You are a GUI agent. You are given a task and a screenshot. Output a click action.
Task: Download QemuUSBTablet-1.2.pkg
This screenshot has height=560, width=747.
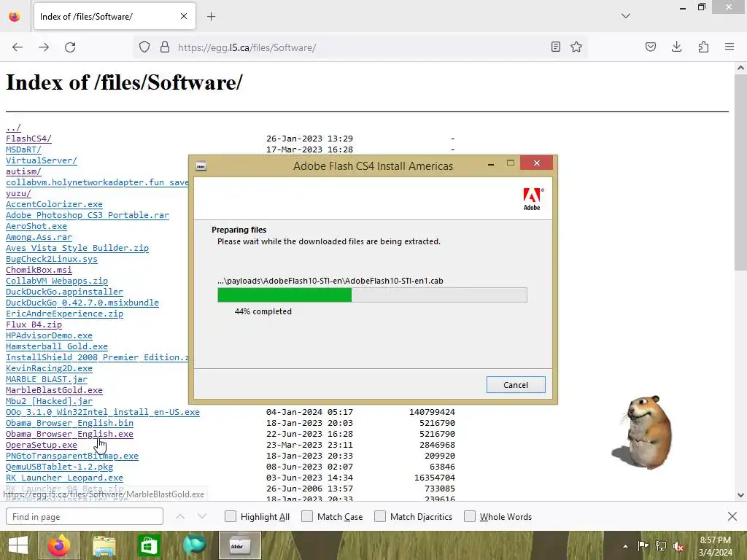[60, 467]
